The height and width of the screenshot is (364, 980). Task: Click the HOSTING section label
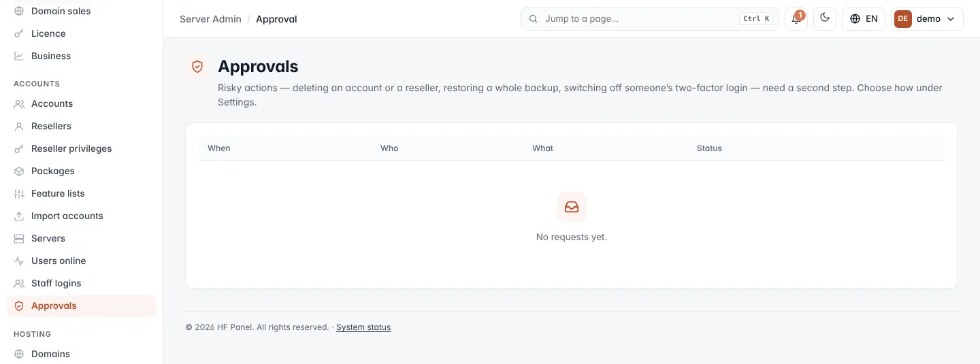coord(32,334)
